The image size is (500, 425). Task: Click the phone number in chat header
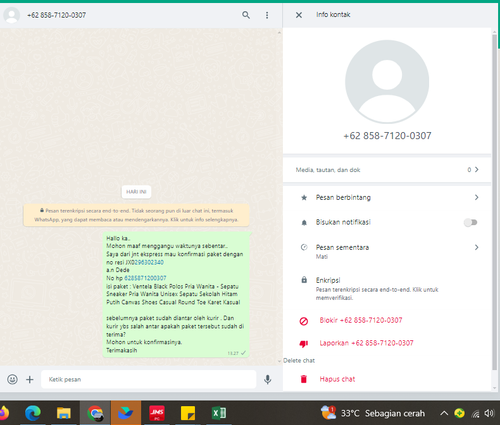56,15
